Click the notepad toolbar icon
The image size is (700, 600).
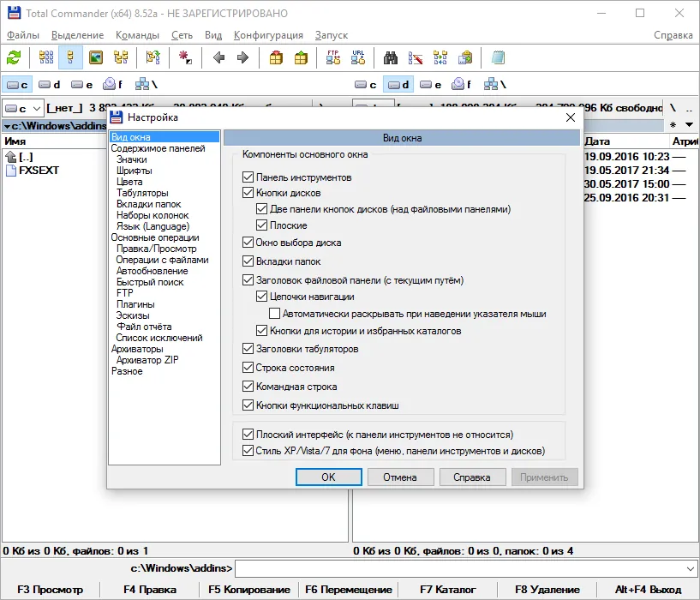(498, 57)
